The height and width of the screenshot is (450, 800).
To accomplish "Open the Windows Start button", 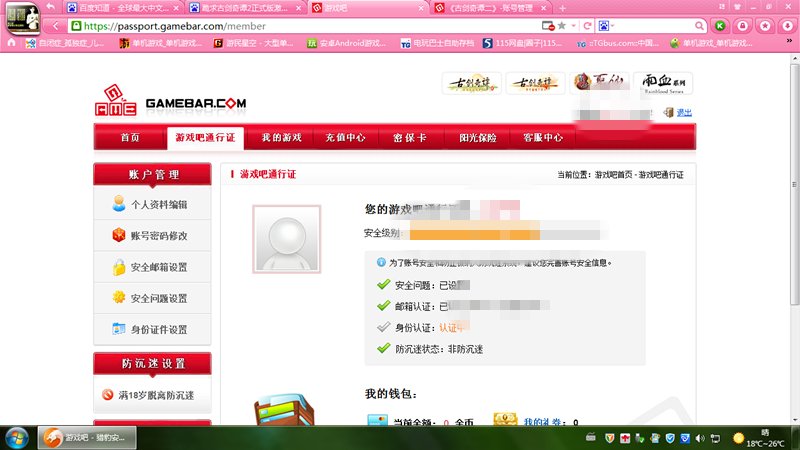I will 17,438.
